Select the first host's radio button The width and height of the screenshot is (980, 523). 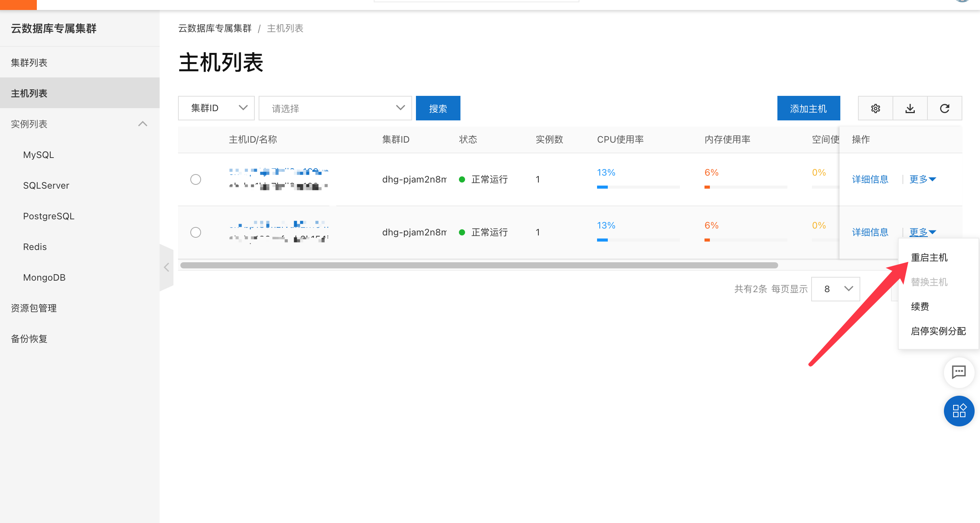coord(196,179)
